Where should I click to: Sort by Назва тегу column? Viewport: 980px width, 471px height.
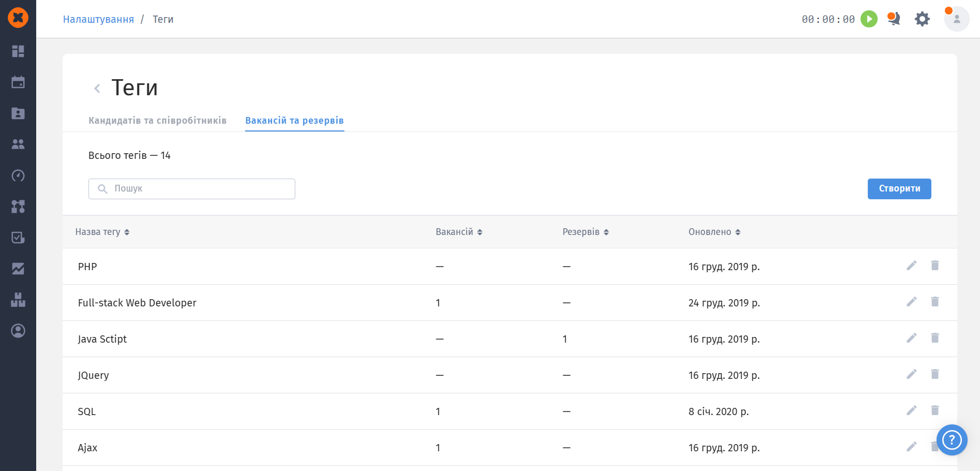(x=102, y=232)
